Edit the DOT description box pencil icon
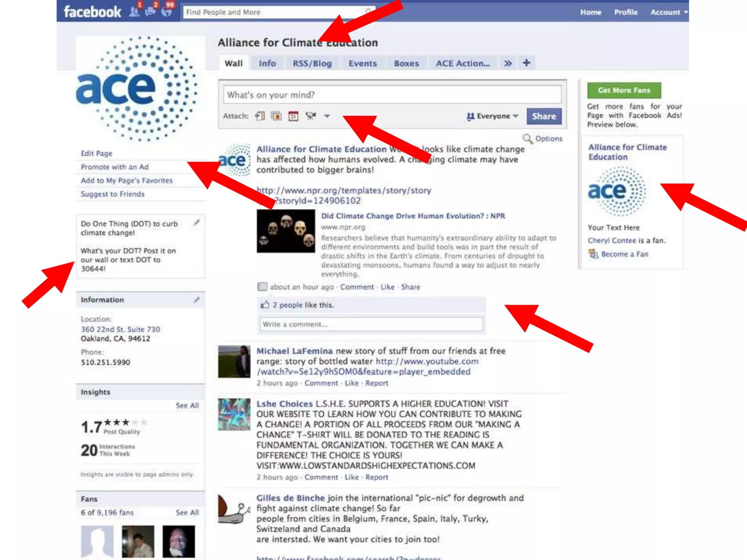747x560 pixels. (197, 222)
